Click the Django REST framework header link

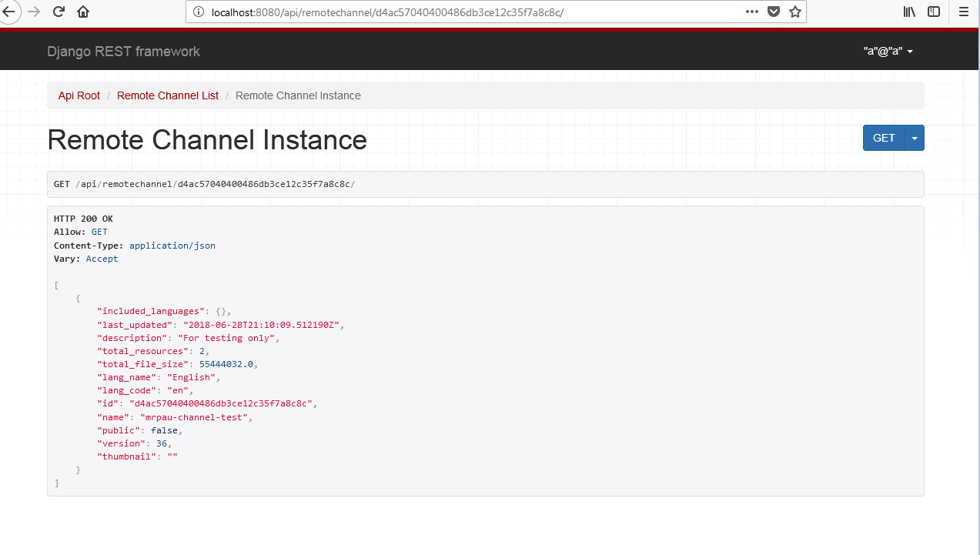tap(123, 51)
